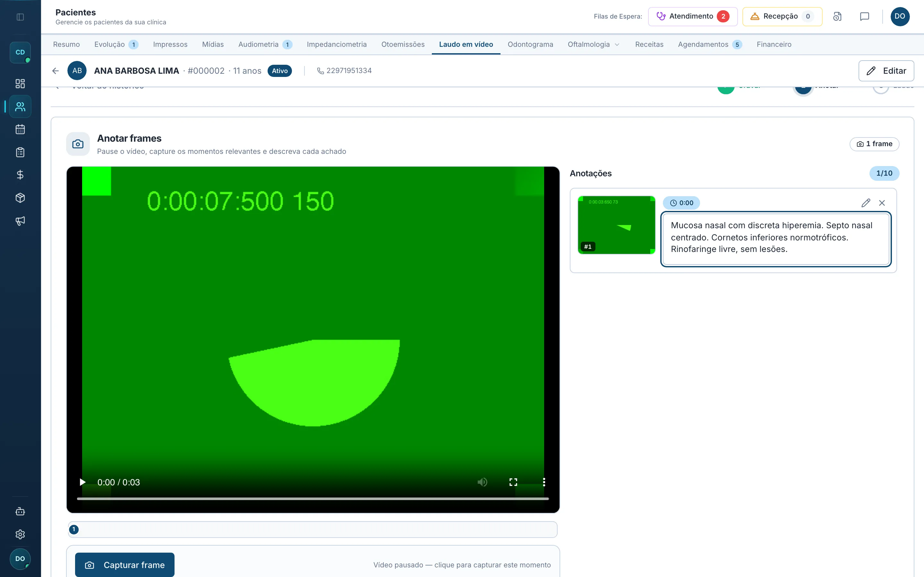Viewport: 924px width, 577px height.
Task: Open the video more options menu
Action: [544, 482]
